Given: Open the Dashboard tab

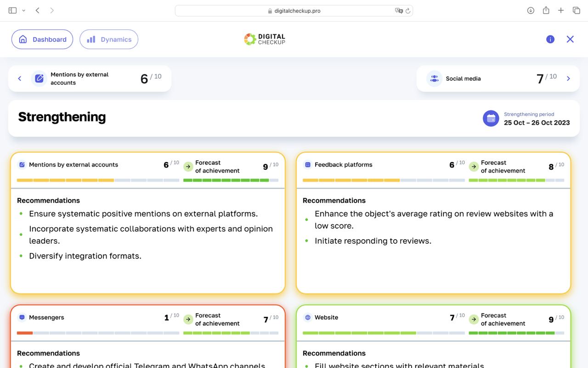Looking at the screenshot, I should click(42, 40).
